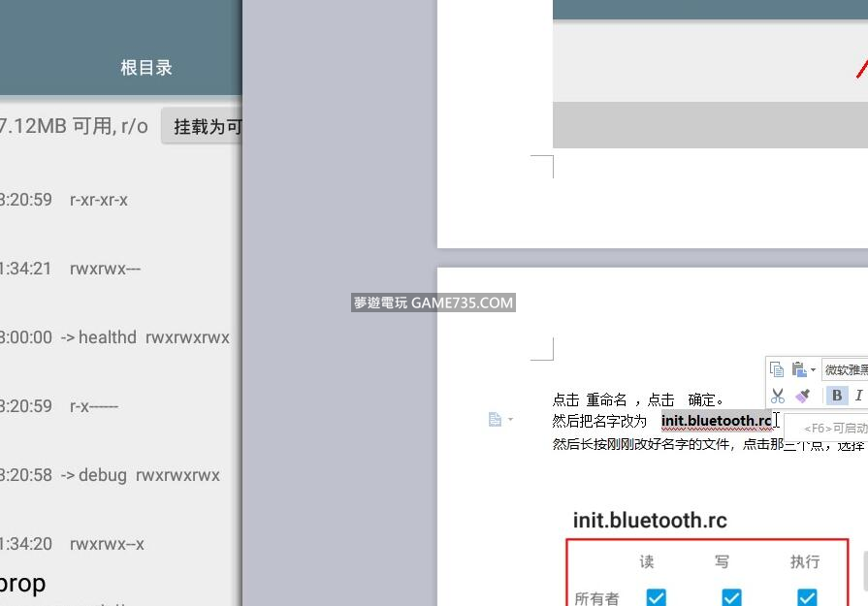Click the 执行 column header

pos(805,561)
